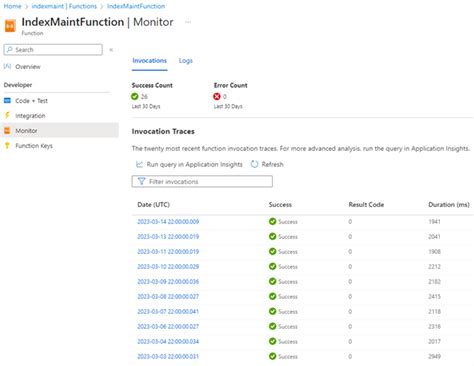Viewport: 474px width, 366px height.
Task: Open Function Keys in the sidebar
Action: (34, 146)
